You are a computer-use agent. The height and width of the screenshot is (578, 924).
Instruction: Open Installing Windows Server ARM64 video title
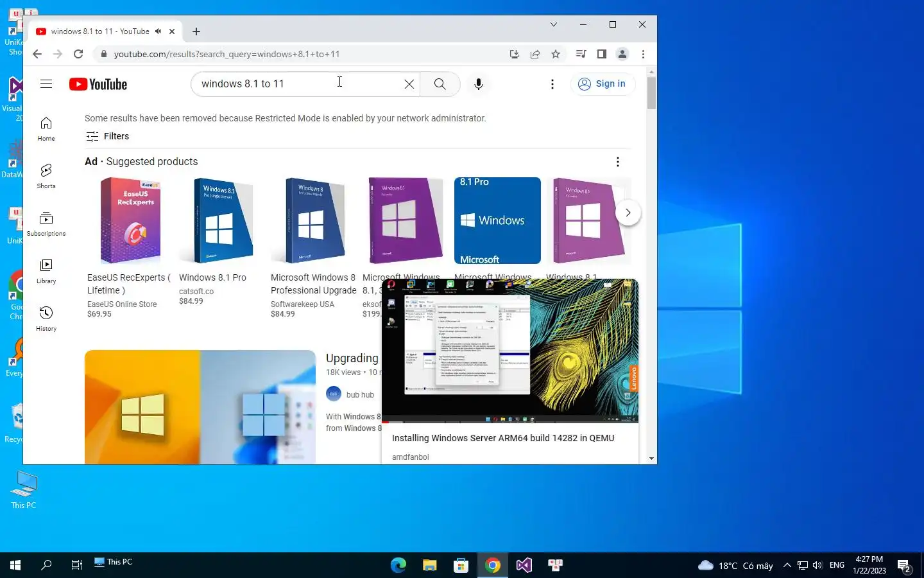pos(503,438)
